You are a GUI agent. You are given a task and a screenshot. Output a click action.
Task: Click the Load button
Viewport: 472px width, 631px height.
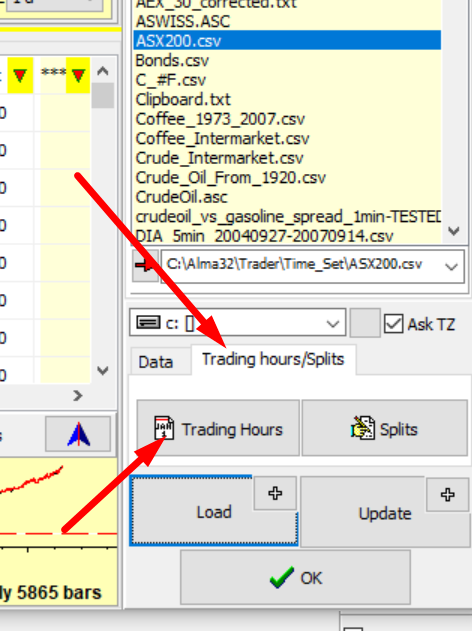(x=214, y=512)
